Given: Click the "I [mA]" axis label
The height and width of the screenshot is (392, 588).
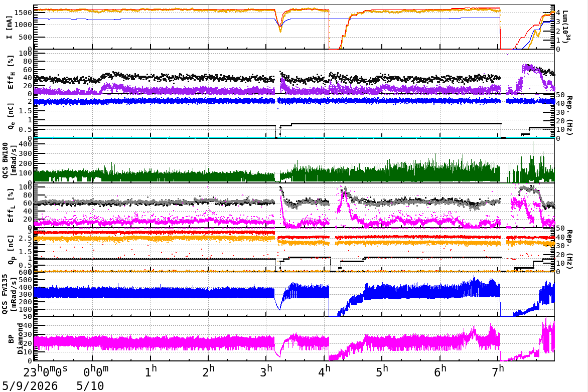Looking at the screenshot, I should click(x=10, y=27).
